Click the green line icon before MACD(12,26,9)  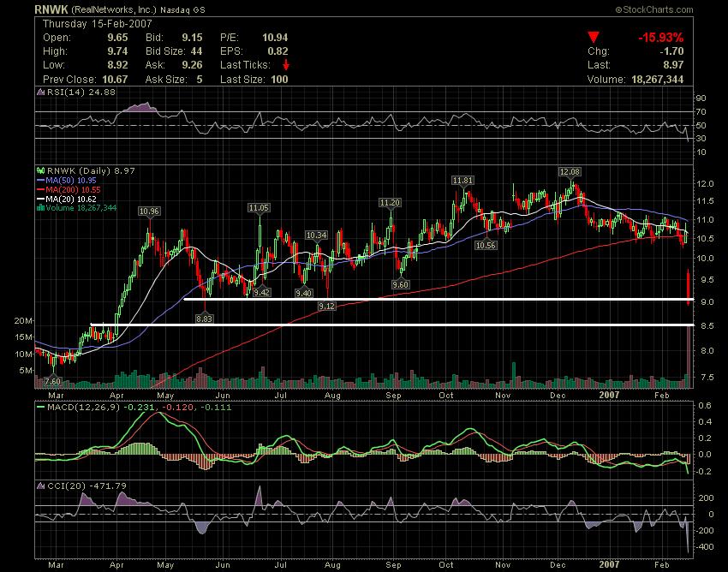tap(41, 408)
